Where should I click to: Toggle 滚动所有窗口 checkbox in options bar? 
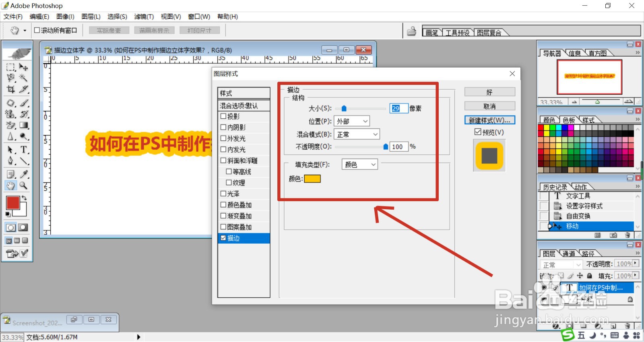pos(37,30)
